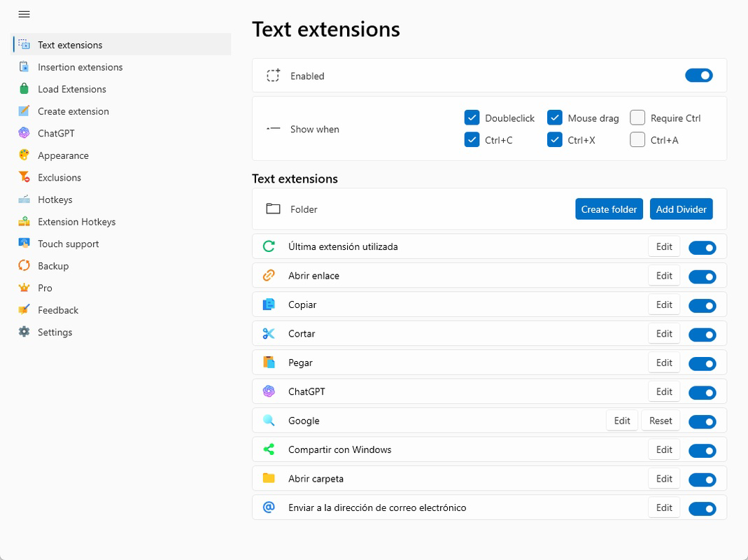This screenshot has width=748, height=560.
Task: Edit the Abrir carpeta extension
Action: point(664,479)
